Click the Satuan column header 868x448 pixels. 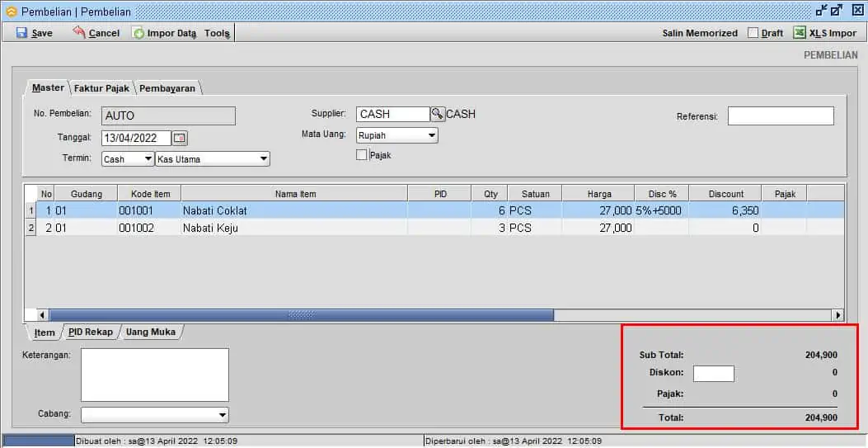click(535, 194)
